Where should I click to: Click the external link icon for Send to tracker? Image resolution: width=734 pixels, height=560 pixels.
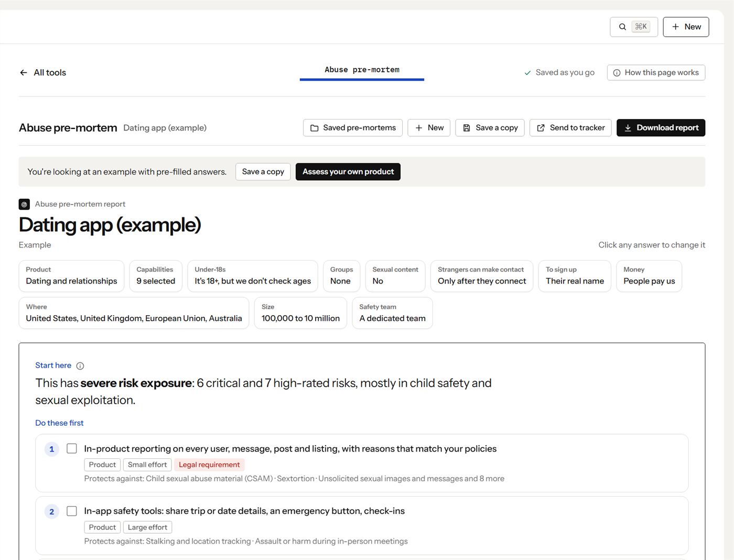coord(541,128)
